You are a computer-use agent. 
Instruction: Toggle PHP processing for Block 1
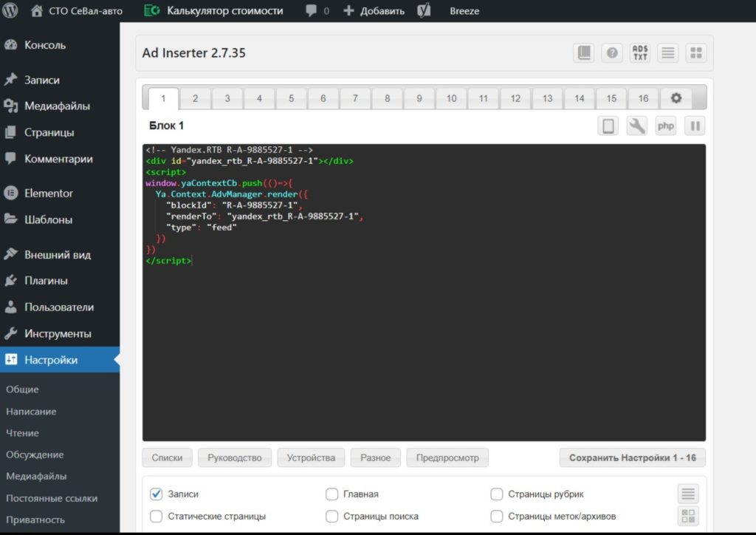(665, 126)
